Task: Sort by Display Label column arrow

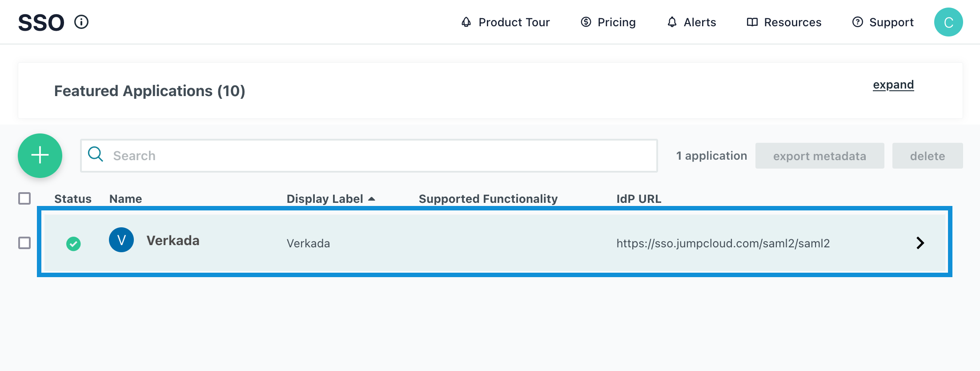Action: (372, 199)
